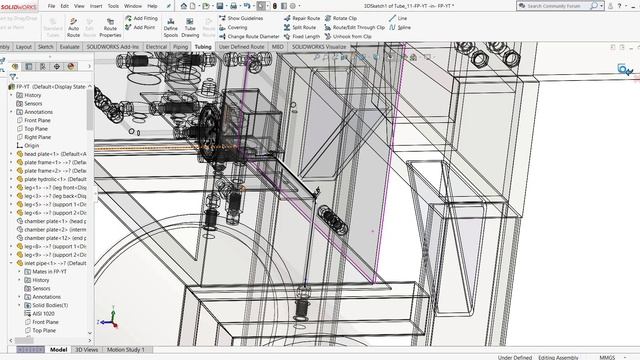Switch to the SOLIDWORKS Visualize tab
The image size is (640, 360).
coord(319,47)
